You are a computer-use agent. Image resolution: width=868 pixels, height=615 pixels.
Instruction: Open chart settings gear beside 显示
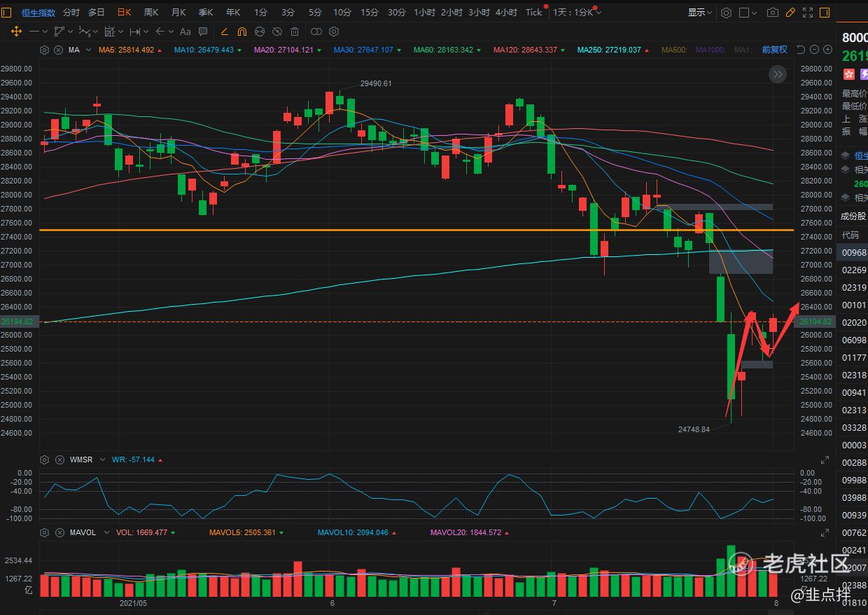(727, 13)
